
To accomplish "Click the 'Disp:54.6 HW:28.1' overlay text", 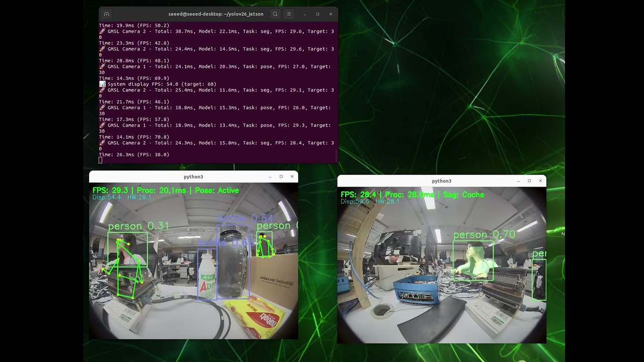I will (370, 202).
